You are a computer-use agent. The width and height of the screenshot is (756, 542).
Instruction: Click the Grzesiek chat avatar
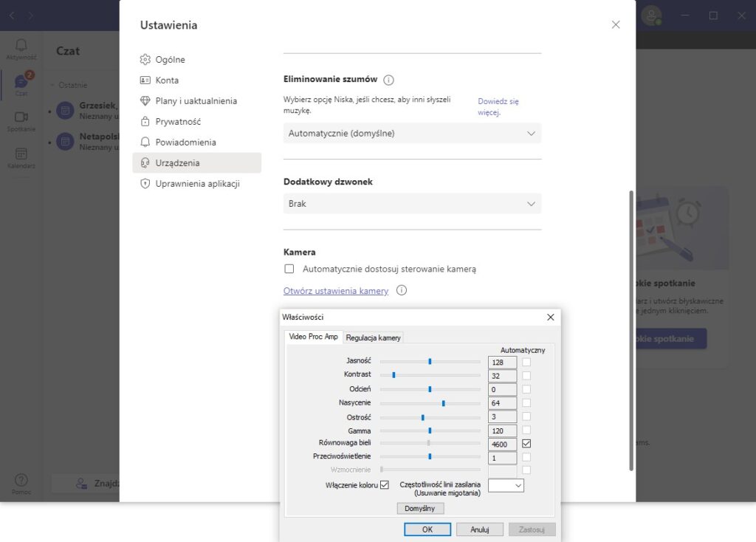point(65,111)
